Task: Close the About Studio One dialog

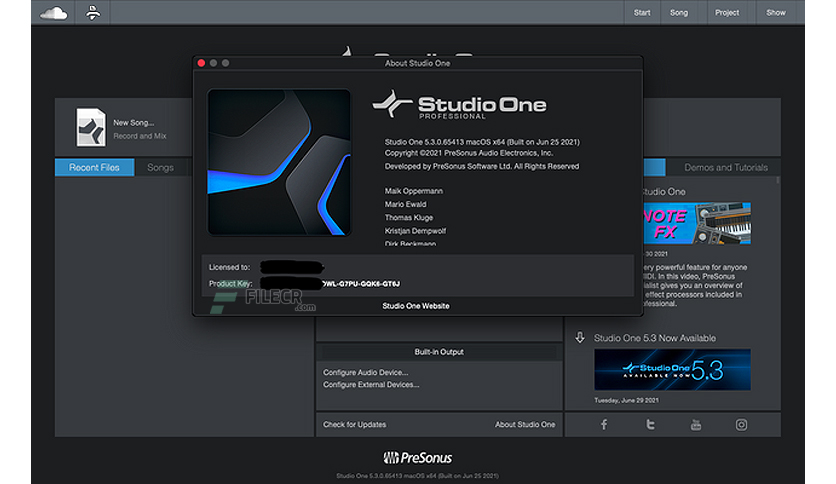Action: tap(201, 63)
